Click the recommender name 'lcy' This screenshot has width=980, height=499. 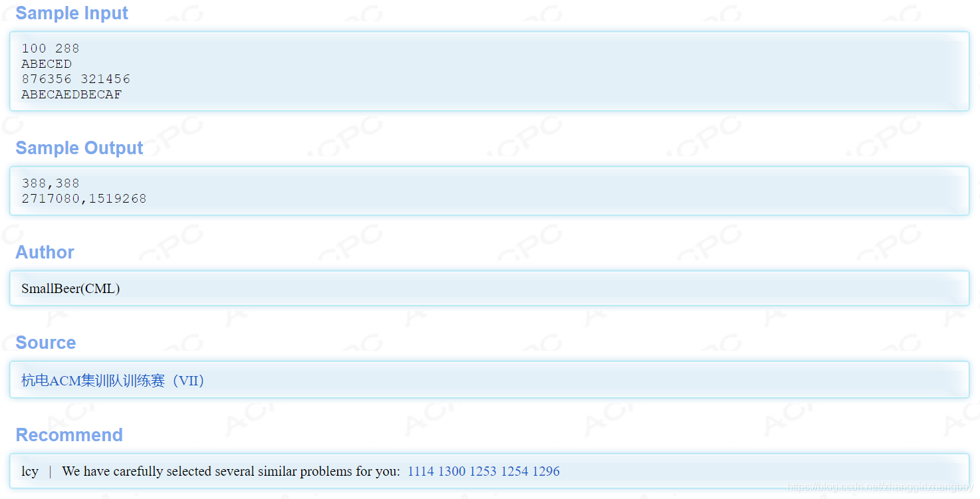click(x=30, y=471)
